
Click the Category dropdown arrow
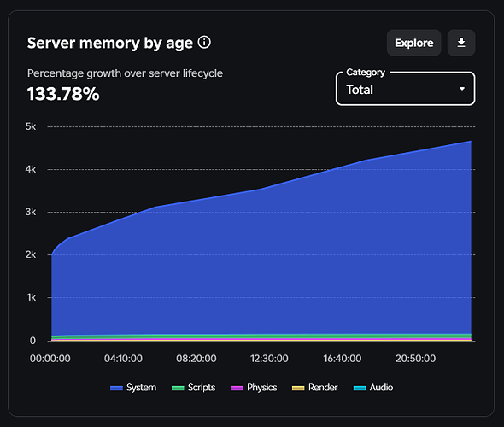click(x=462, y=89)
